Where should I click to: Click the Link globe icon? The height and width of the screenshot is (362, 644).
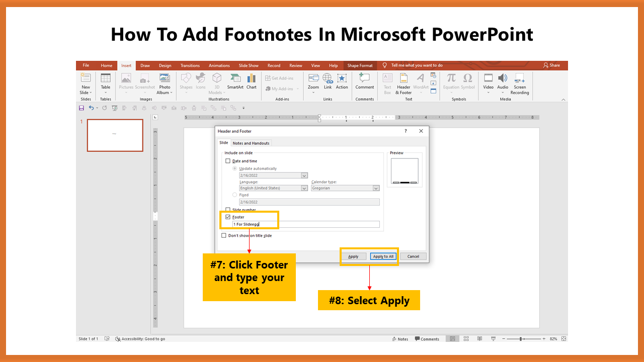(x=328, y=78)
